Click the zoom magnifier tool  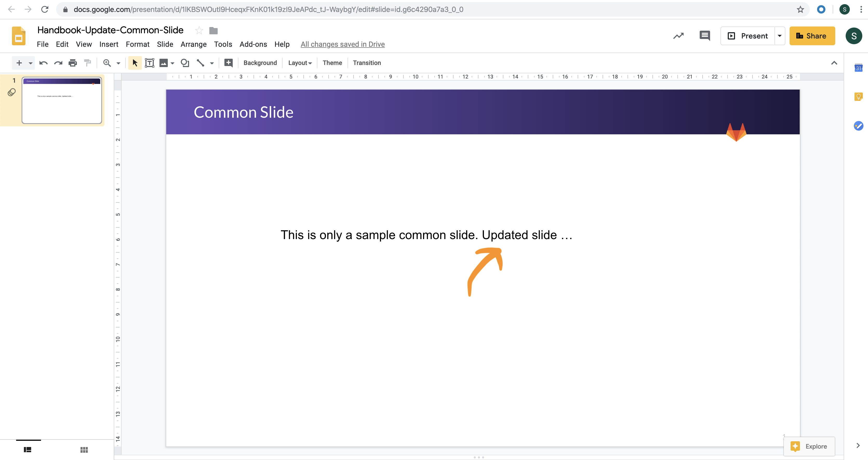coord(107,63)
